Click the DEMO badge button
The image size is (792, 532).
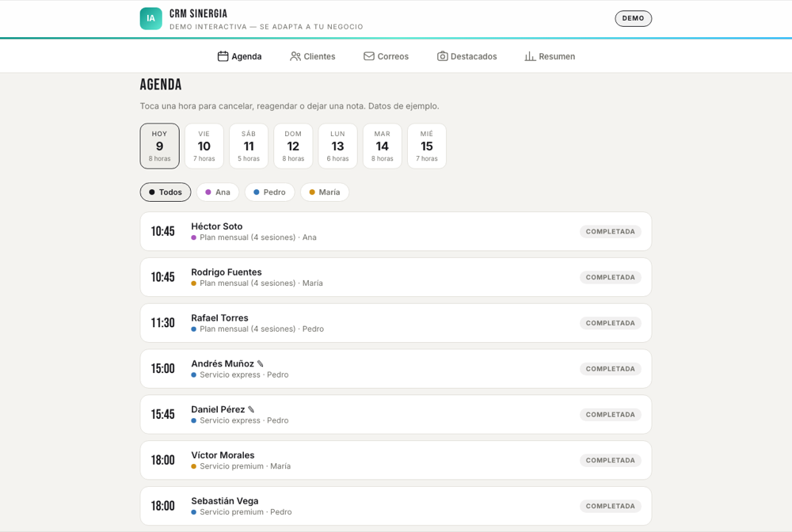634,19
